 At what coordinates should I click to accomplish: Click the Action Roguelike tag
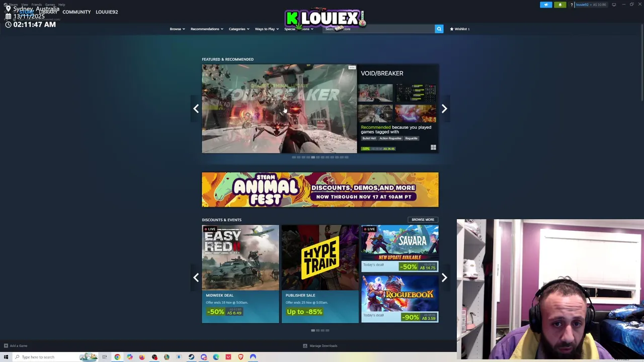(x=390, y=138)
